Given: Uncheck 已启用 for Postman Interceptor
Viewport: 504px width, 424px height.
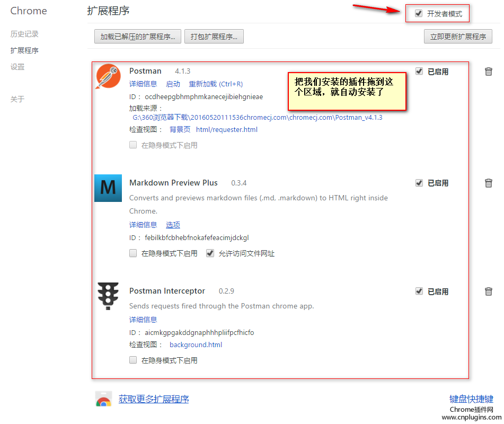Looking at the screenshot, I should (419, 291).
